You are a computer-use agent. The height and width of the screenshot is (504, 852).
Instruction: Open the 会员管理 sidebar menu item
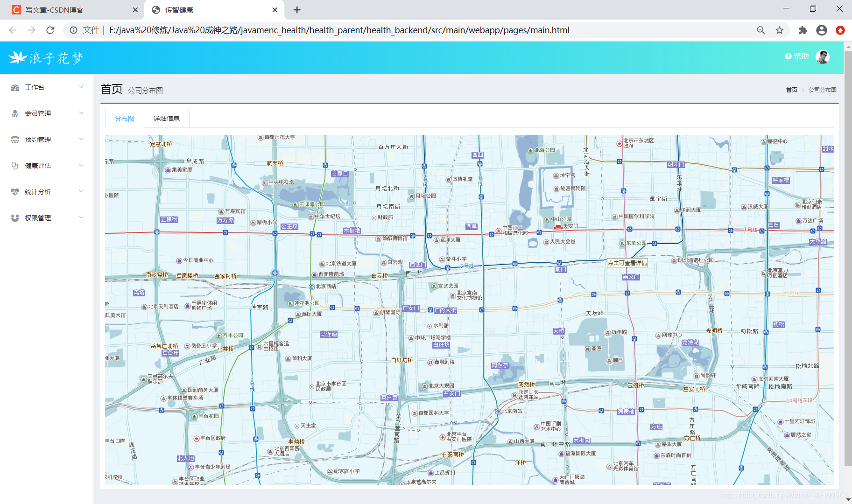[47, 113]
